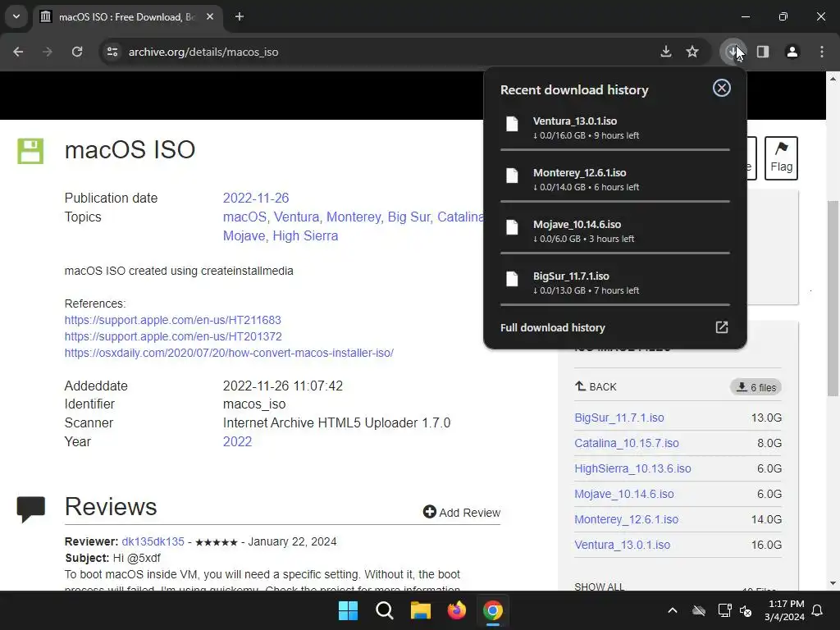840x630 pixels.
Task: Launch Firefox from taskbar
Action: click(456, 610)
